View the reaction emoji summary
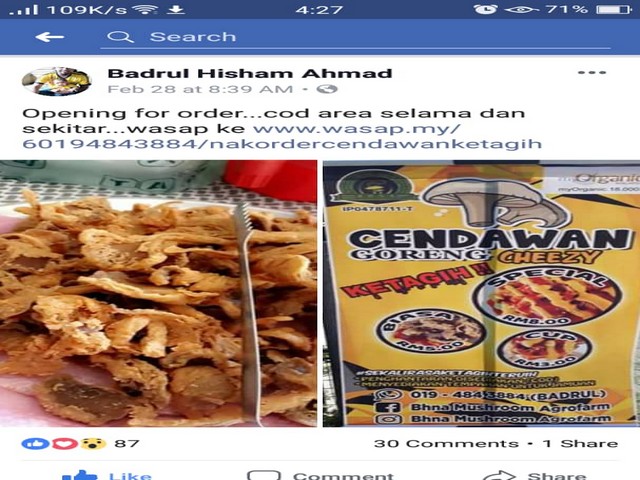This screenshot has height=480, width=640. coord(64,444)
